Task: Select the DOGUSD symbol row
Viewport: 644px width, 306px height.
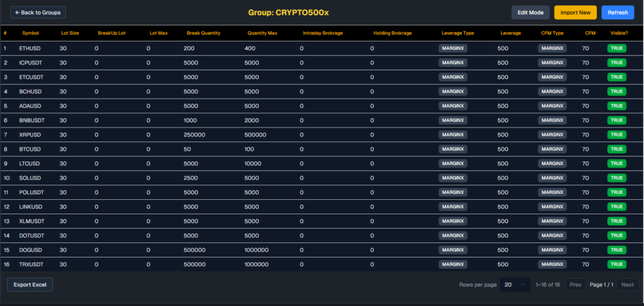Action: pyautogui.click(x=31, y=250)
